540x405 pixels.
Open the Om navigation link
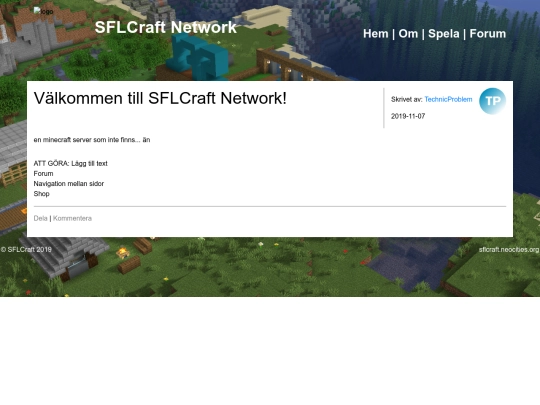(x=408, y=34)
